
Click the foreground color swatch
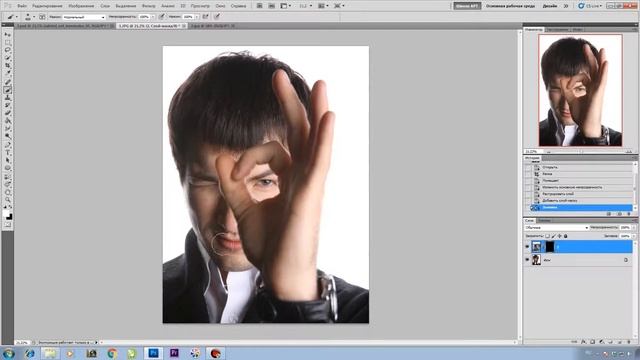click(x=6, y=212)
